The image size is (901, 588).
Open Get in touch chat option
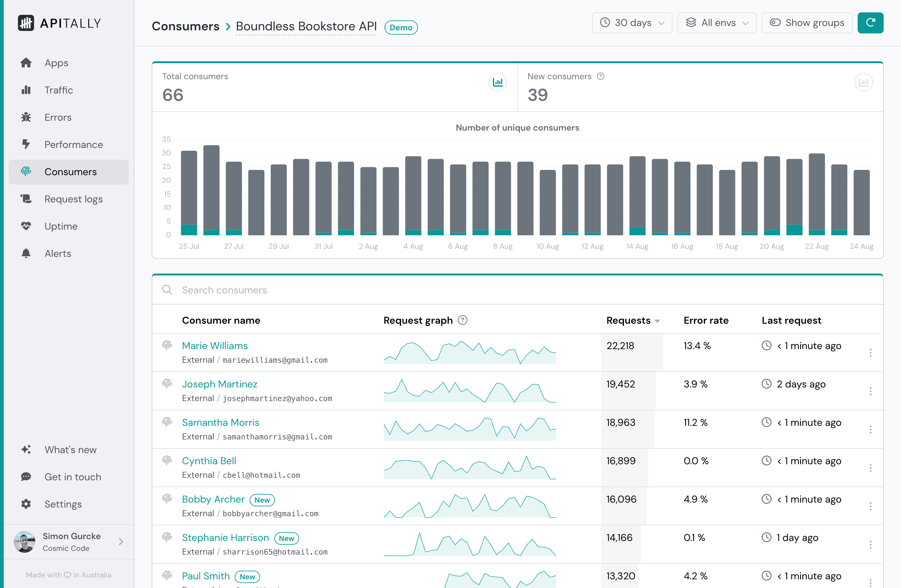click(x=68, y=477)
